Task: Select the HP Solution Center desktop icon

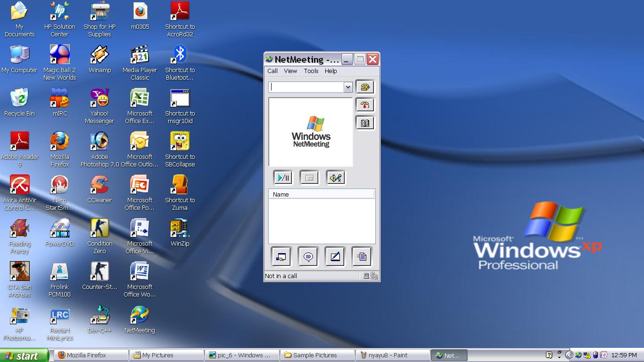Action: pos(60,20)
